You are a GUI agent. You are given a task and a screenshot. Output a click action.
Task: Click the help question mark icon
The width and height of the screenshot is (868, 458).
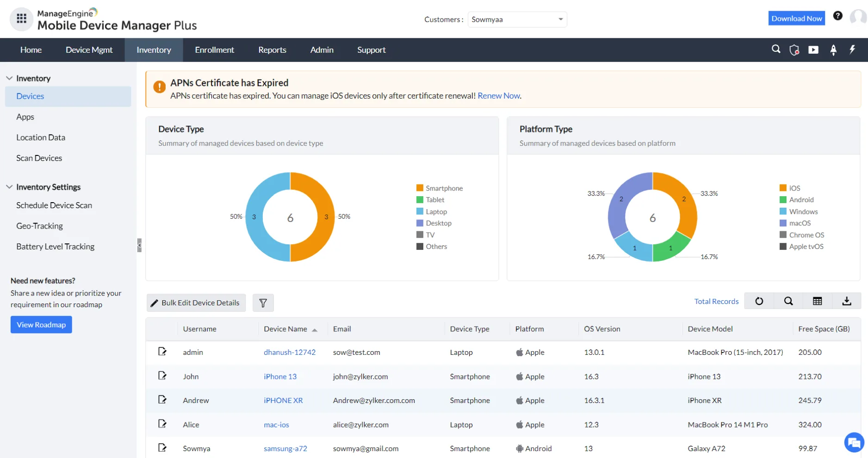pyautogui.click(x=837, y=16)
